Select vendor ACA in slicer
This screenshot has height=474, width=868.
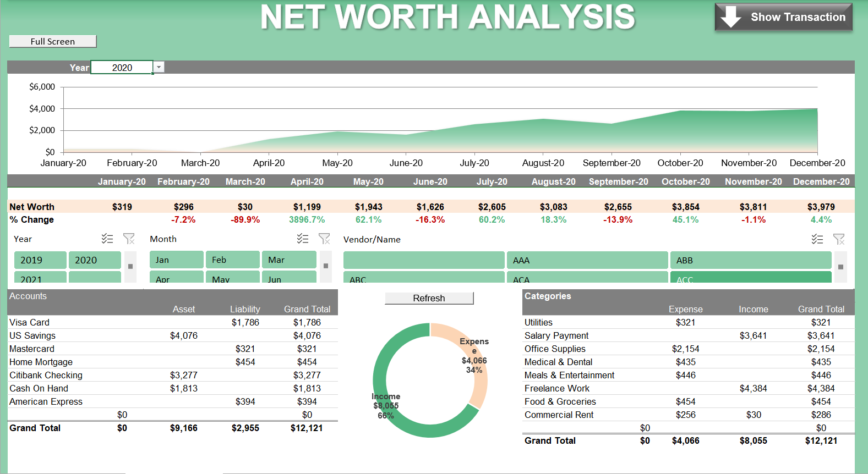(x=587, y=277)
